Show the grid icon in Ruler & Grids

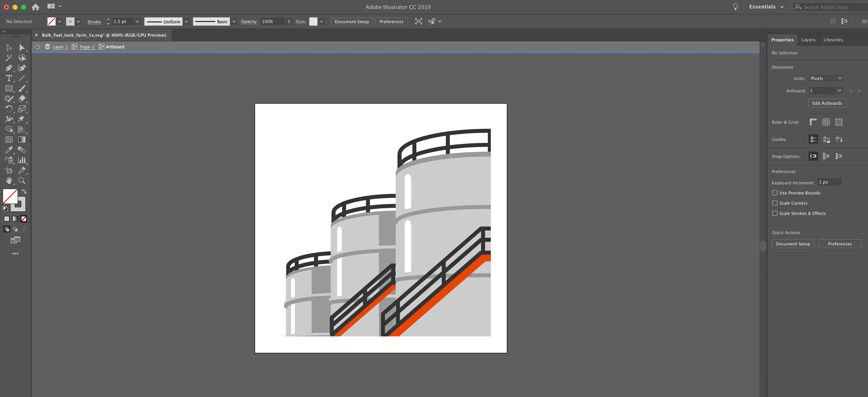(x=826, y=122)
